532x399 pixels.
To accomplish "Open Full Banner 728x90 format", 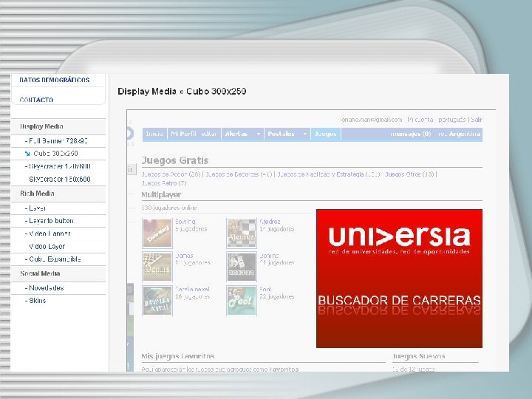I will (58, 141).
